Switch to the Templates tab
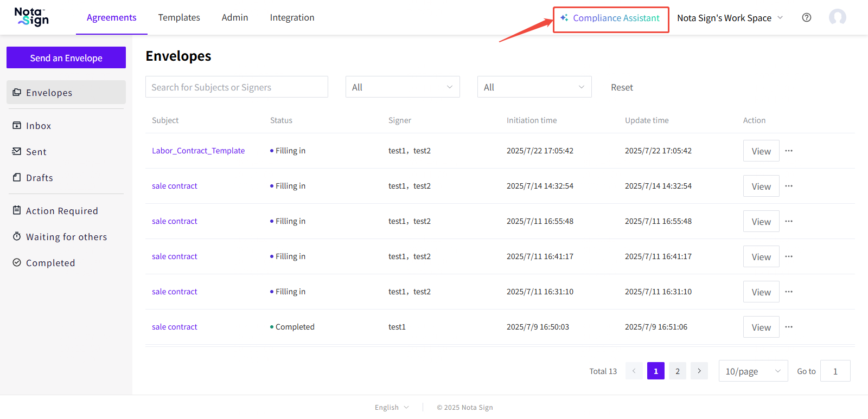 [x=179, y=17]
